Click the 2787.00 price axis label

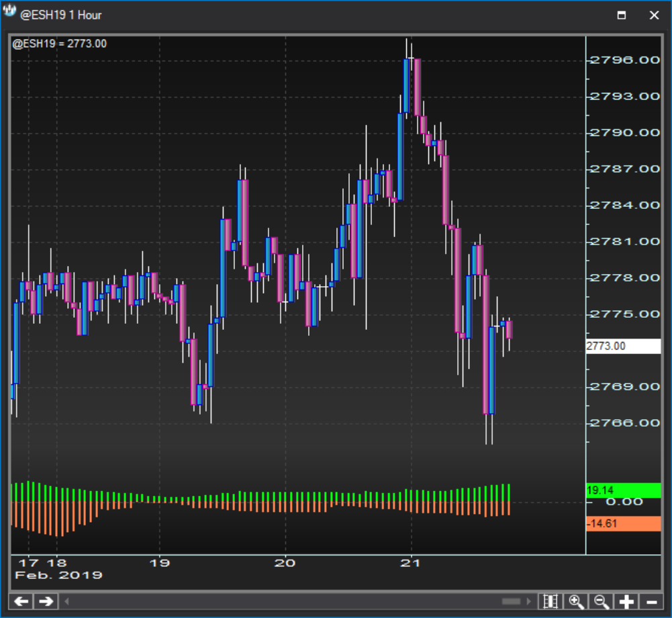625,169
